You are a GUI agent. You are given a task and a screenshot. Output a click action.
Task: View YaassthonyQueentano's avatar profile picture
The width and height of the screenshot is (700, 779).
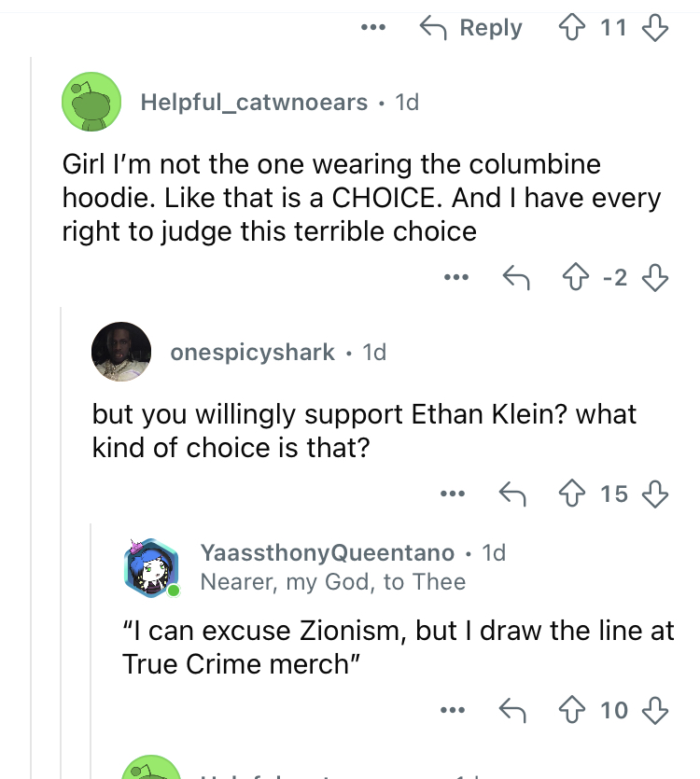(x=151, y=568)
